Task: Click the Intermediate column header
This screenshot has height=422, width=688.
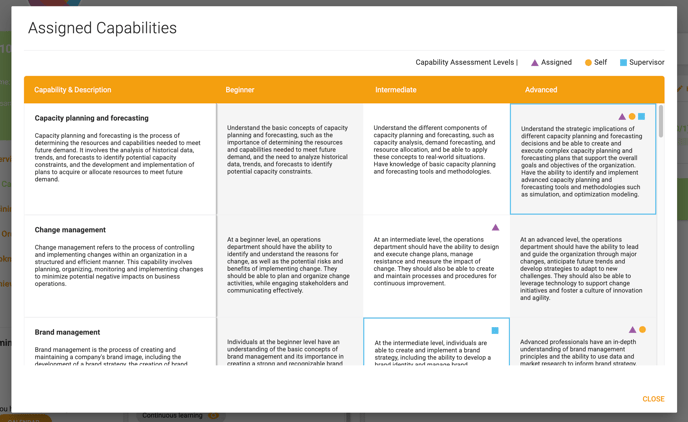Action: coord(396,89)
